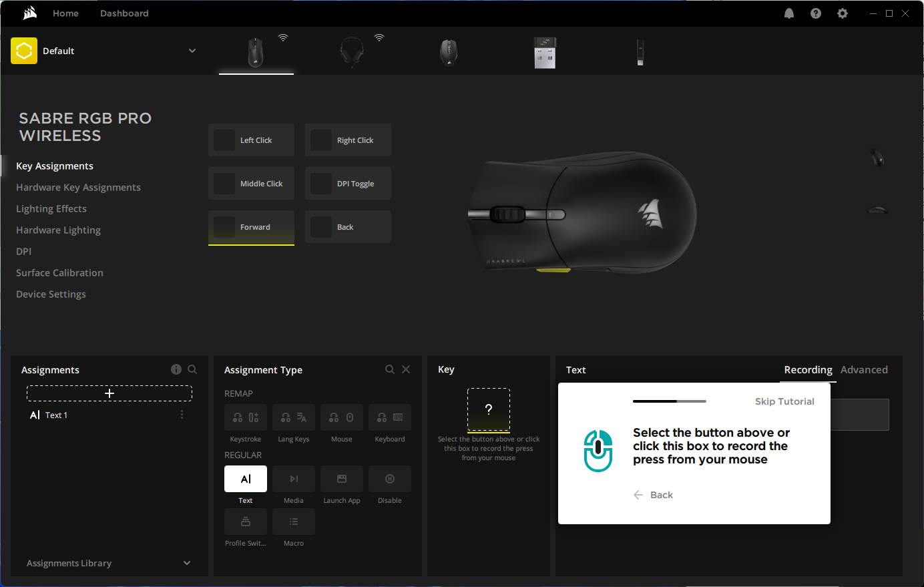
Task: Choose Keystroke remap type
Action: click(x=246, y=417)
